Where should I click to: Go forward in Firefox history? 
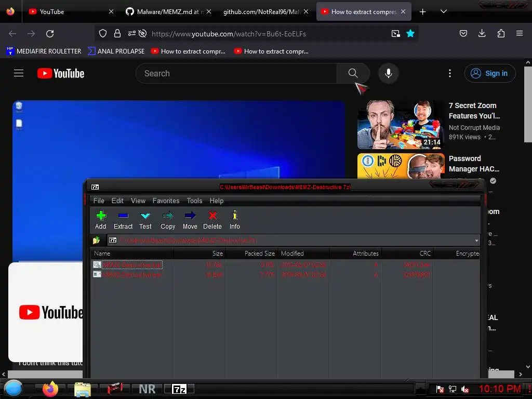click(x=31, y=34)
